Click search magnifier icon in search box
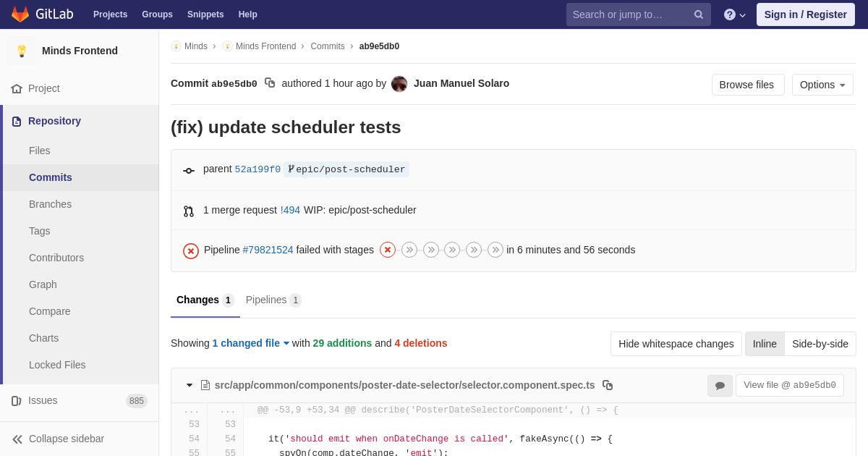Image resolution: width=868 pixels, height=456 pixels. tap(698, 14)
